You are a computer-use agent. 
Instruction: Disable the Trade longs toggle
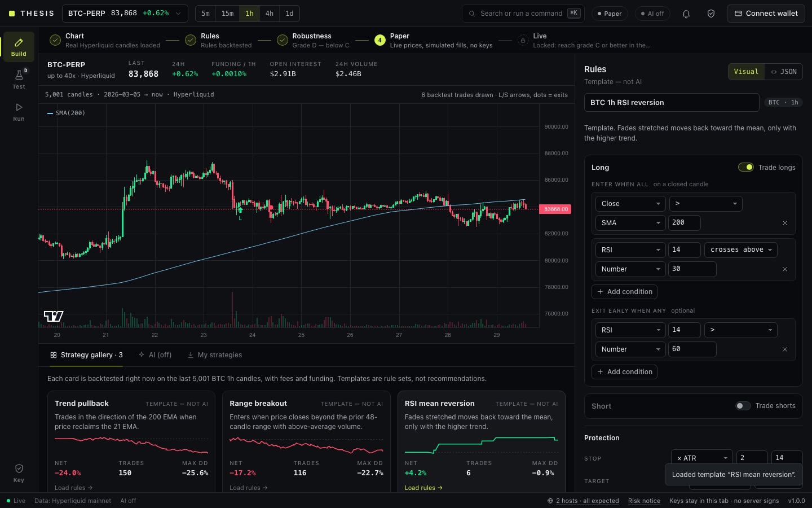click(x=745, y=167)
